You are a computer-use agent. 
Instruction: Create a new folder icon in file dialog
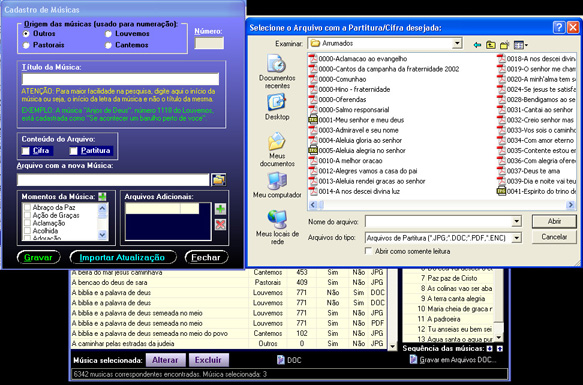click(x=505, y=45)
